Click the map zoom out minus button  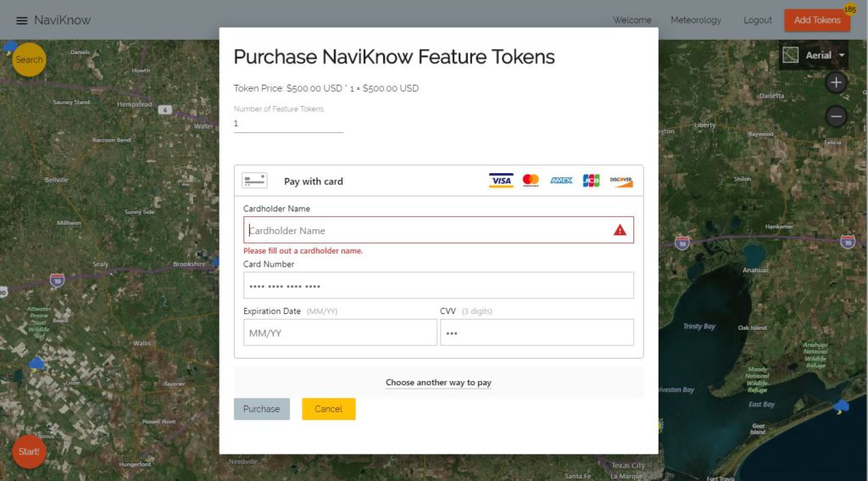(x=836, y=116)
